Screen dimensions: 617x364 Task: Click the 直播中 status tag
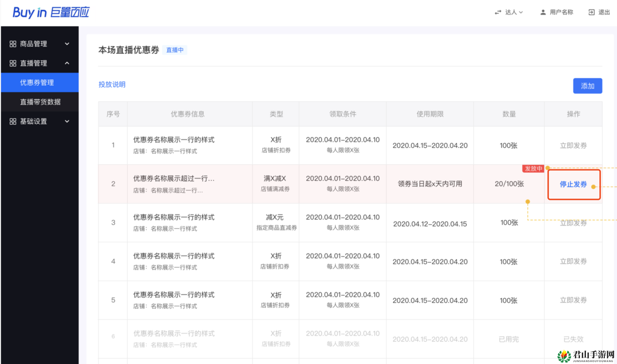[x=175, y=50]
